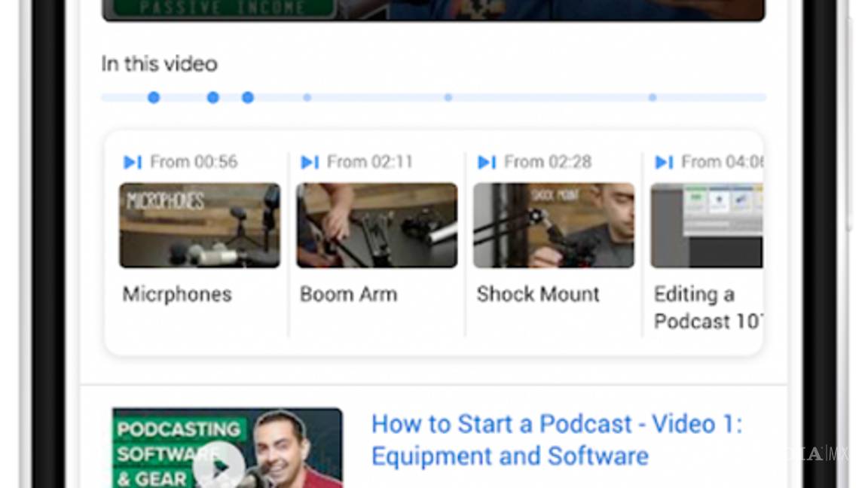The image size is (868, 488).
Task: Click the gray dot in the middle of the timeline
Action: tap(448, 97)
